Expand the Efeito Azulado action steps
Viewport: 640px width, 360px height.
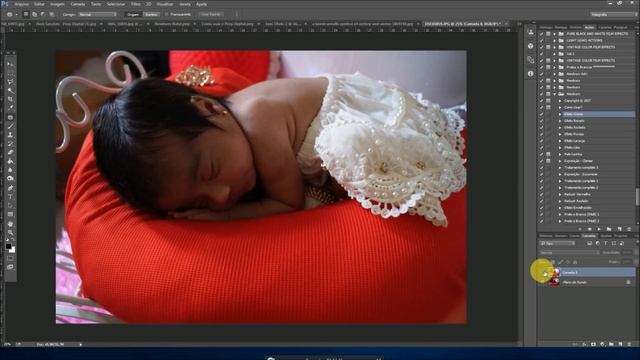click(x=560, y=127)
